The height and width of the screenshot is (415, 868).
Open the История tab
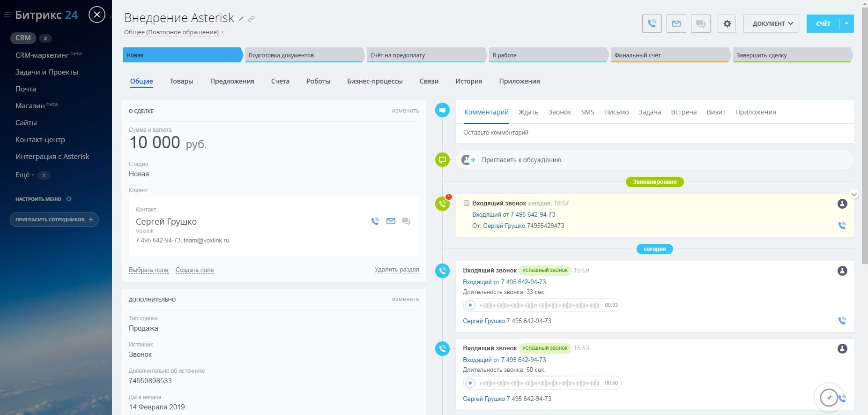(468, 81)
